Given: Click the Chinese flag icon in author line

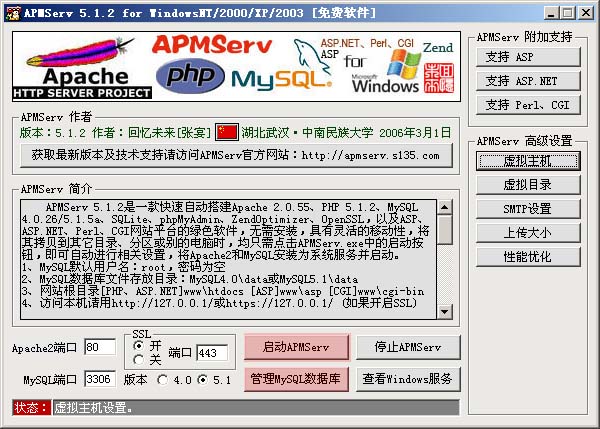Looking at the screenshot, I should (227, 132).
